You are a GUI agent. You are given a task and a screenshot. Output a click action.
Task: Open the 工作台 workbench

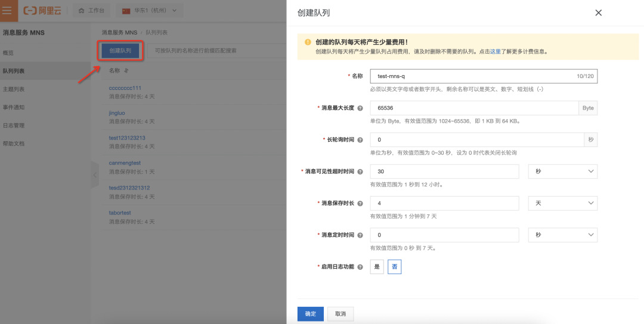click(x=91, y=11)
